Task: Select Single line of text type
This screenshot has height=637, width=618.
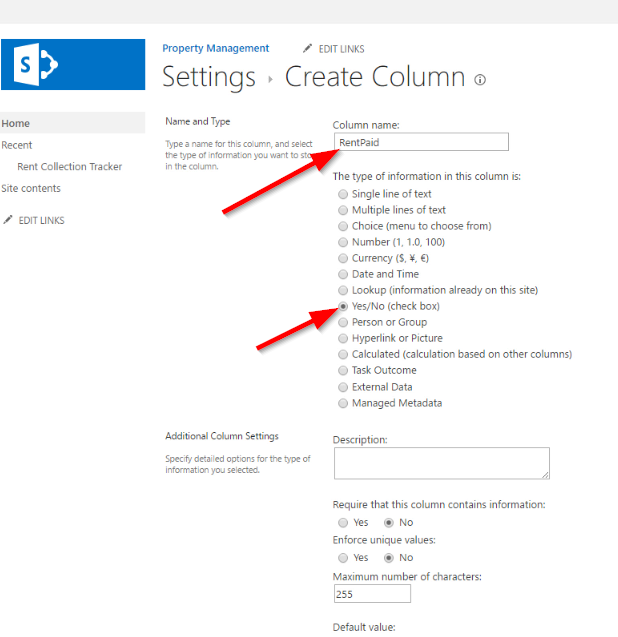Action: [x=343, y=194]
